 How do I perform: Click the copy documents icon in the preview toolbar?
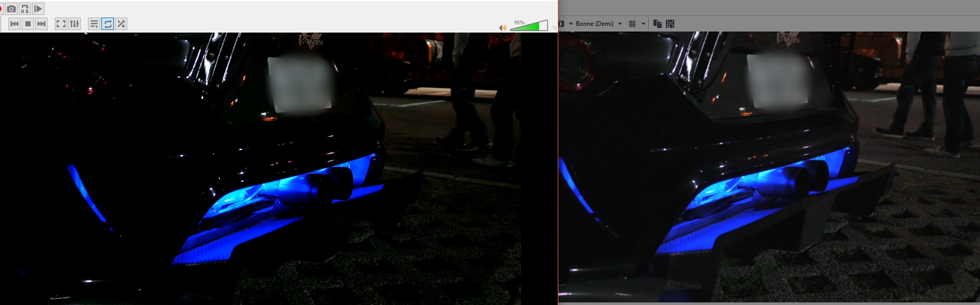pos(658,24)
